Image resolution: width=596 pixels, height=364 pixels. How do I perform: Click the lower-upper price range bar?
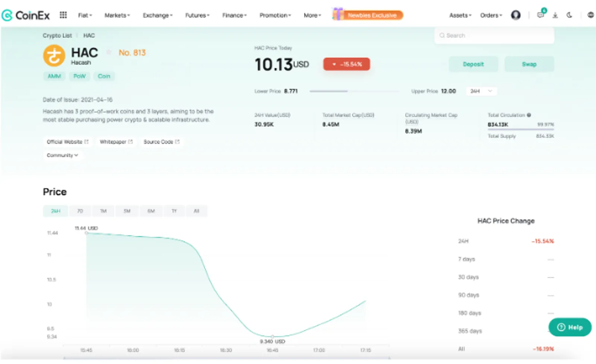[354, 91]
